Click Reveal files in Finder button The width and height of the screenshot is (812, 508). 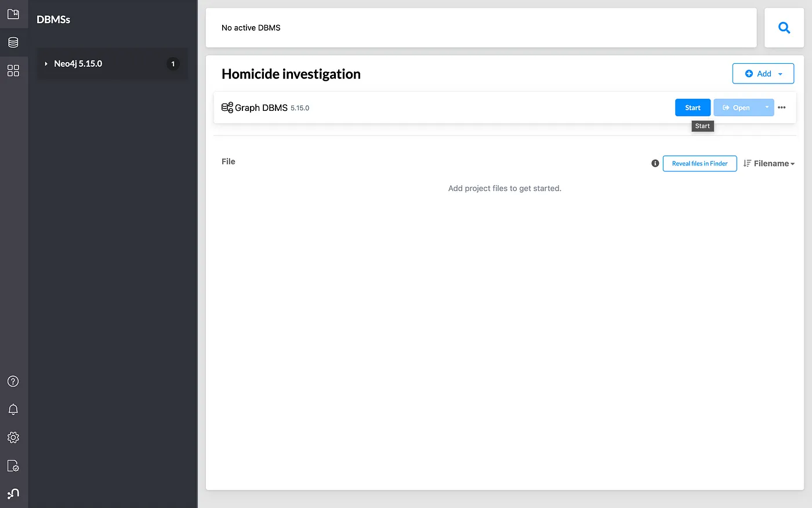[699, 164]
